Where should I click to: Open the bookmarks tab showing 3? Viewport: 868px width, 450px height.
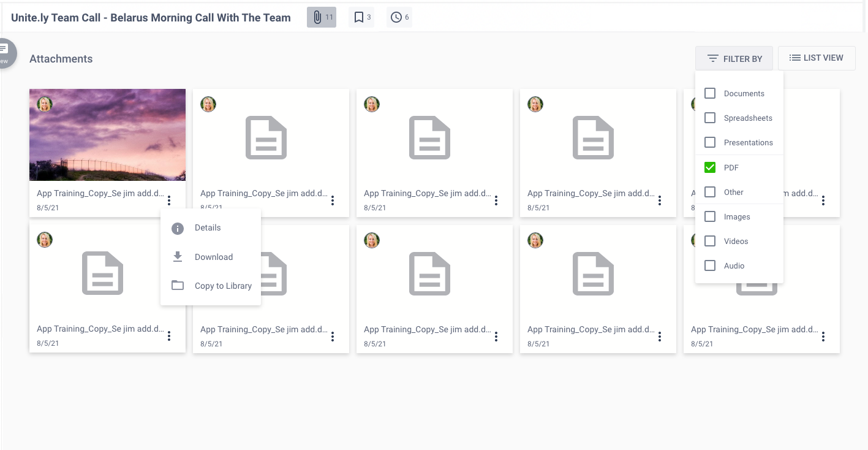[x=361, y=17]
